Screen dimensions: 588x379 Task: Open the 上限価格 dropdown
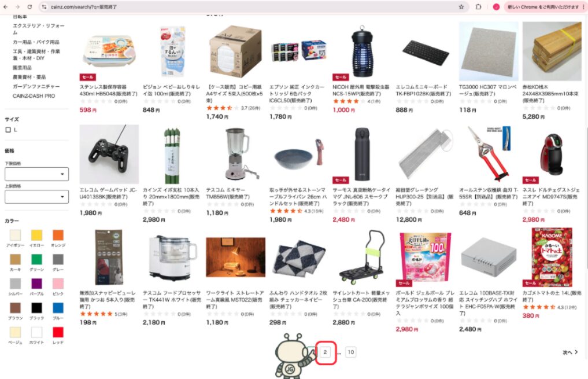(x=37, y=197)
